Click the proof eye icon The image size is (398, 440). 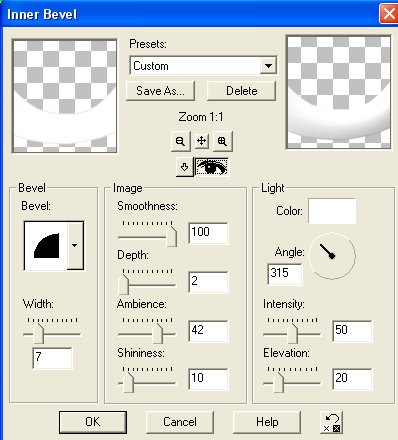(x=212, y=167)
